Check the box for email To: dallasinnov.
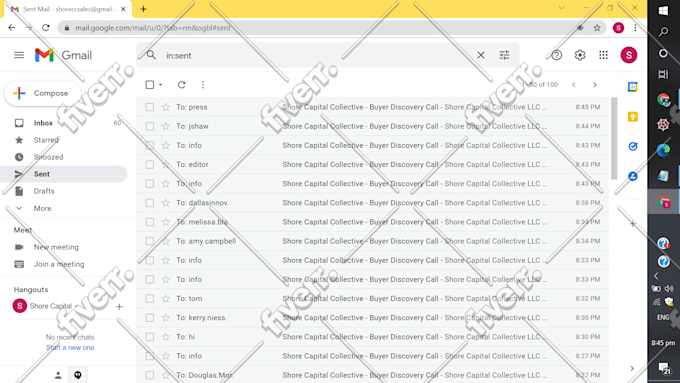The height and width of the screenshot is (383, 680). 150,203
